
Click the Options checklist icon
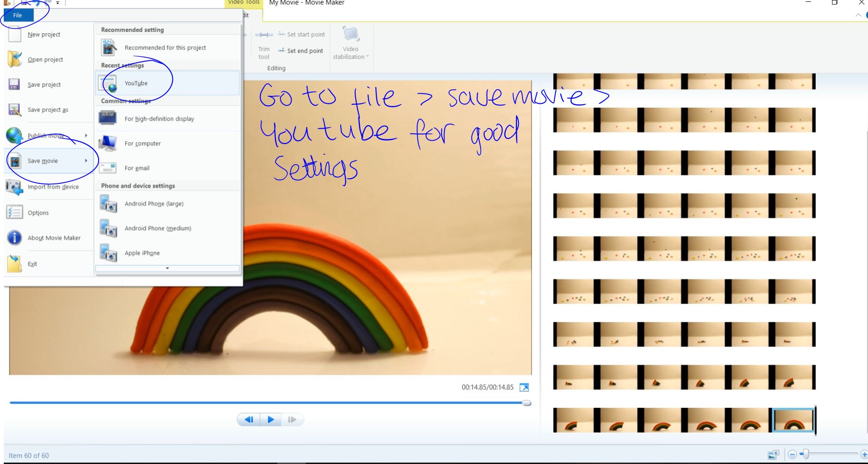click(14, 212)
